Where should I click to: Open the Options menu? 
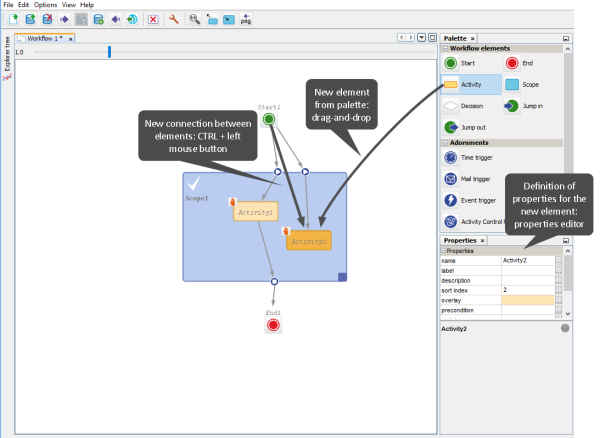click(45, 5)
